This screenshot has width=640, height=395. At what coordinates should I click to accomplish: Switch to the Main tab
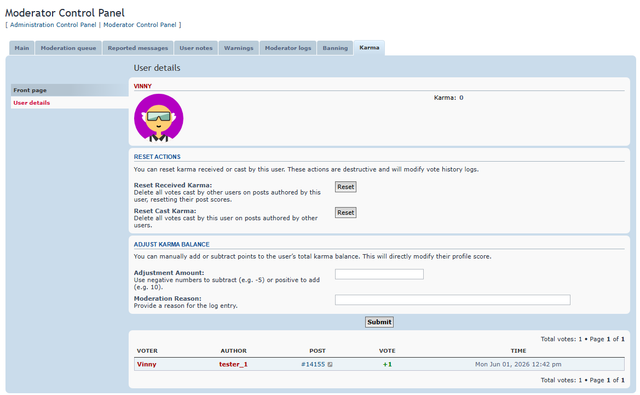(22, 48)
